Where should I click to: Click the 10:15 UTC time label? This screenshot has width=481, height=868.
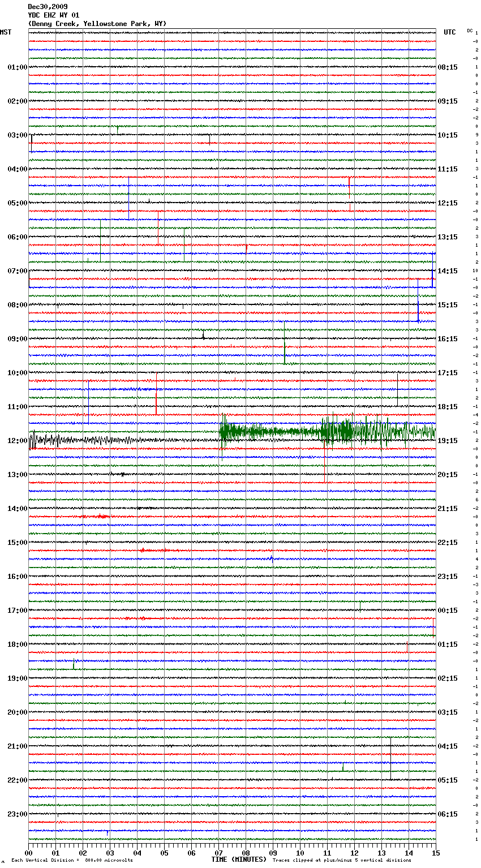(448, 135)
